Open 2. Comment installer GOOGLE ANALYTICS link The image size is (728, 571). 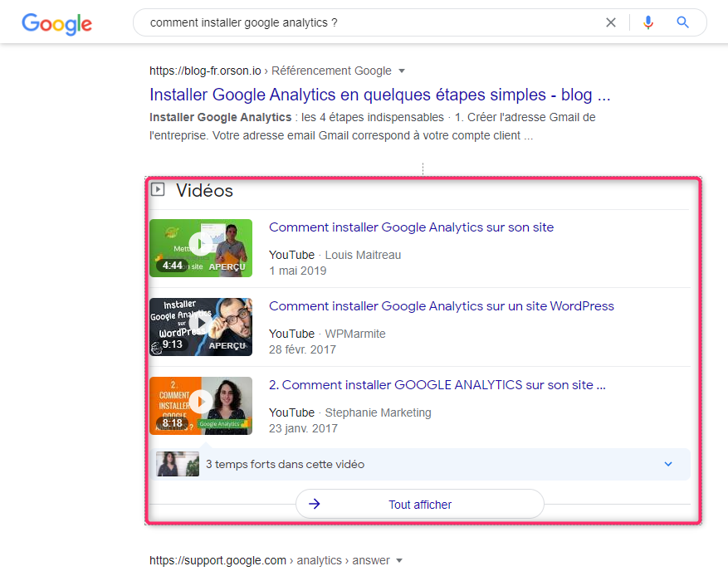(437, 385)
